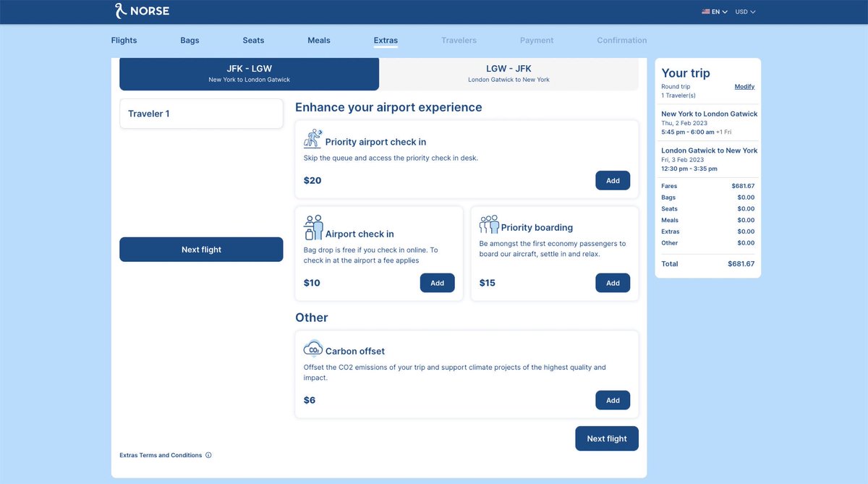
Task: Click Next flight button below Carbon offset
Action: coord(607,438)
